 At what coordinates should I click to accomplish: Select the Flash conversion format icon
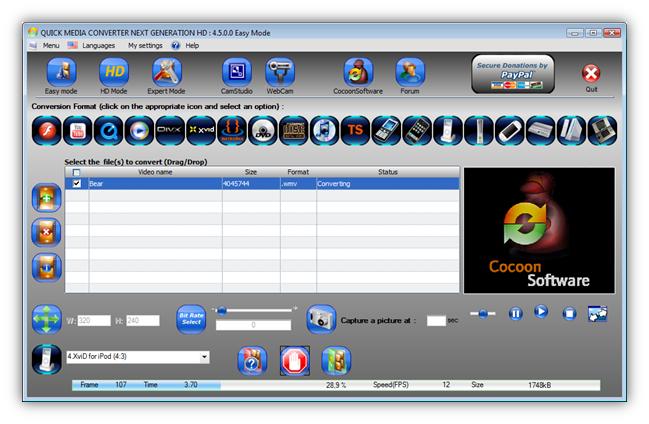point(47,130)
